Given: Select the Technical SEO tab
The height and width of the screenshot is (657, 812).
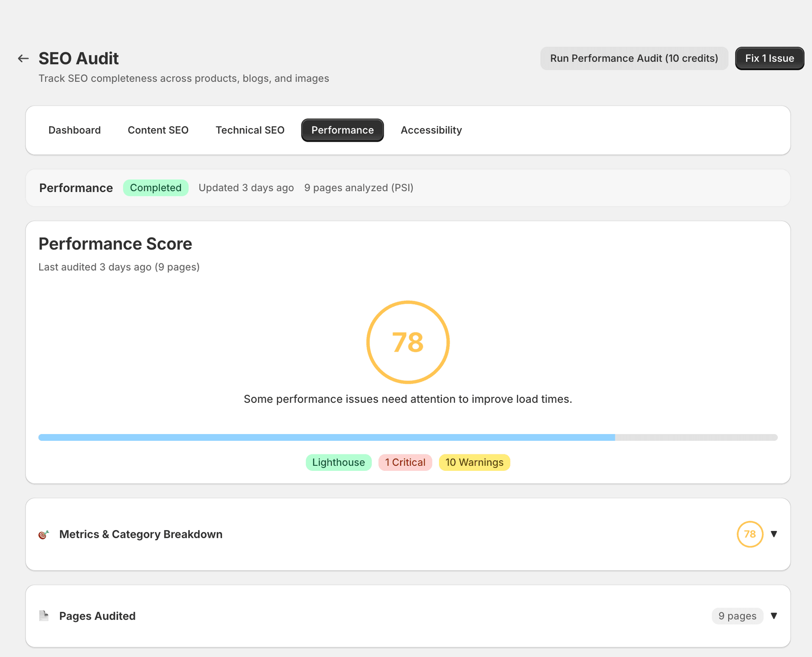Looking at the screenshot, I should pos(250,130).
